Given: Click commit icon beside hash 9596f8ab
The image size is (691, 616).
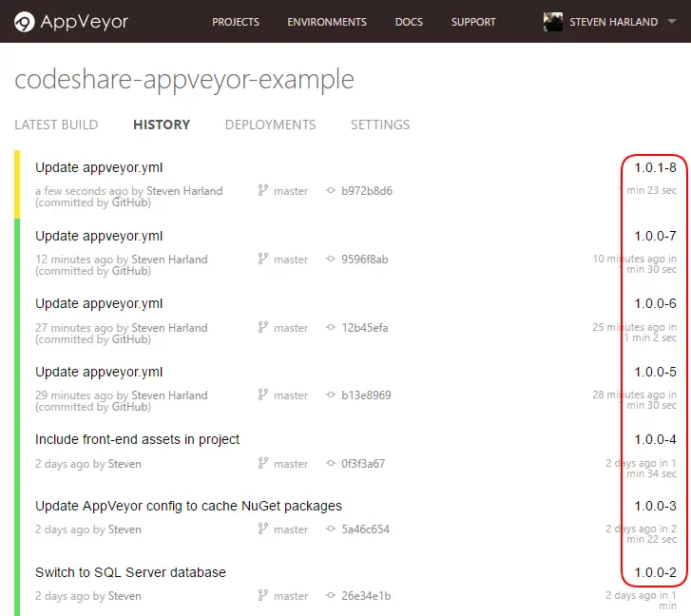Looking at the screenshot, I should [x=331, y=260].
